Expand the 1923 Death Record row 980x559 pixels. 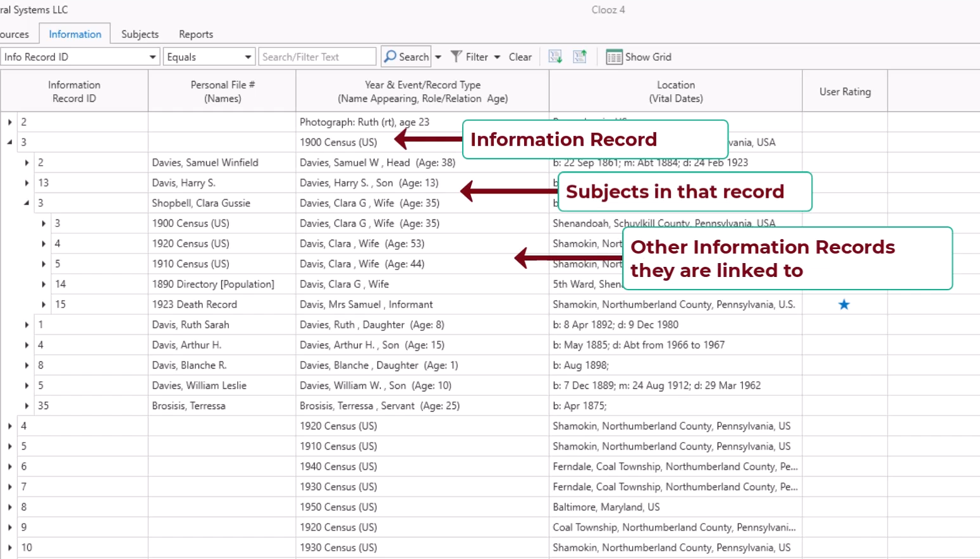click(44, 305)
